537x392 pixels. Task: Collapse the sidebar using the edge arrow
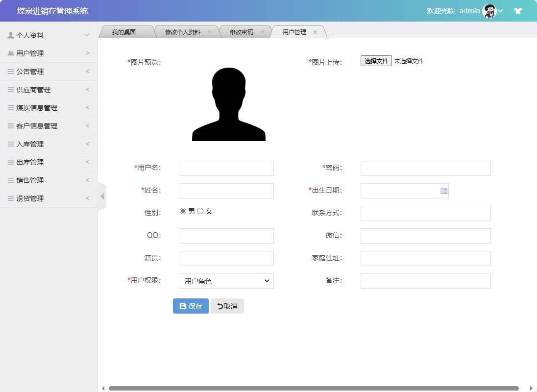[x=102, y=196]
